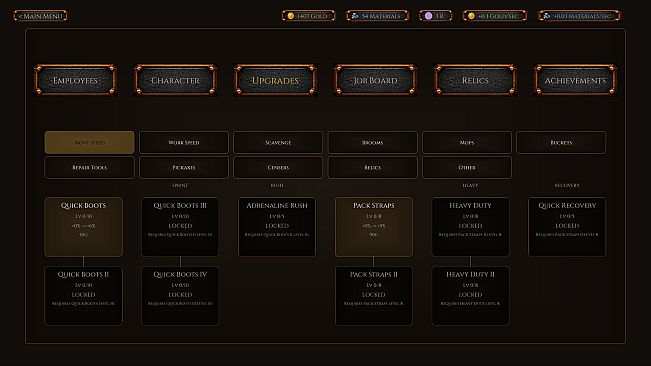Select the Pickaxes category
This screenshot has width=651, height=366.
pos(184,167)
